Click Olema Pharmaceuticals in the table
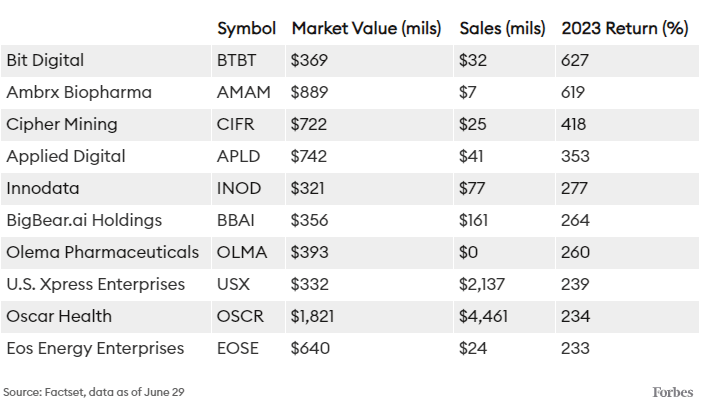Viewport: 702px width, 410px height. pyautogui.click(x=103, y=253)
